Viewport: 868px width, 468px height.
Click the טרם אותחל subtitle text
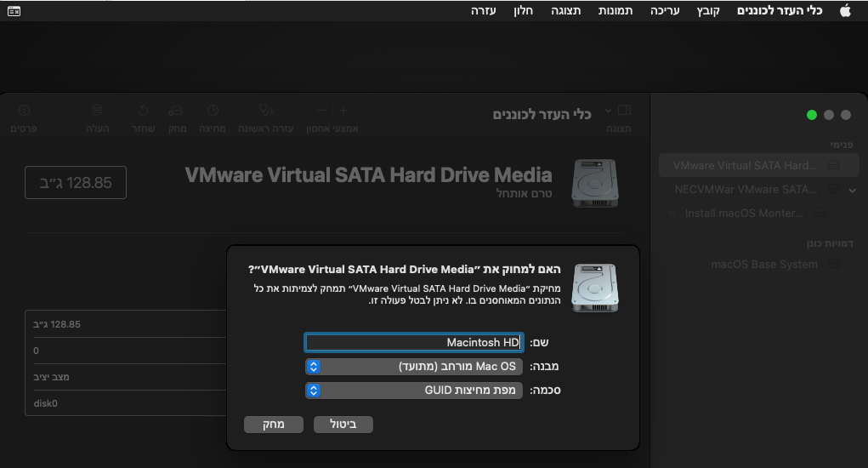(x=524, y=193)
